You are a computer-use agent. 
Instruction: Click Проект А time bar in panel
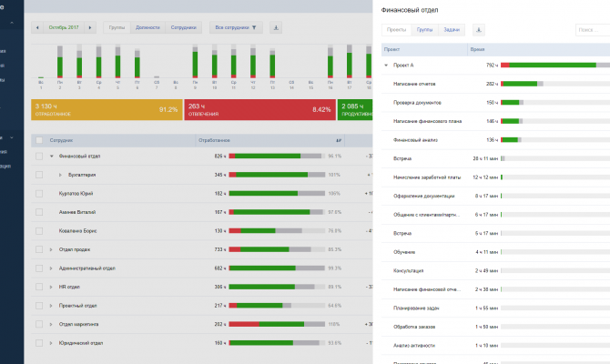[555, 66]
